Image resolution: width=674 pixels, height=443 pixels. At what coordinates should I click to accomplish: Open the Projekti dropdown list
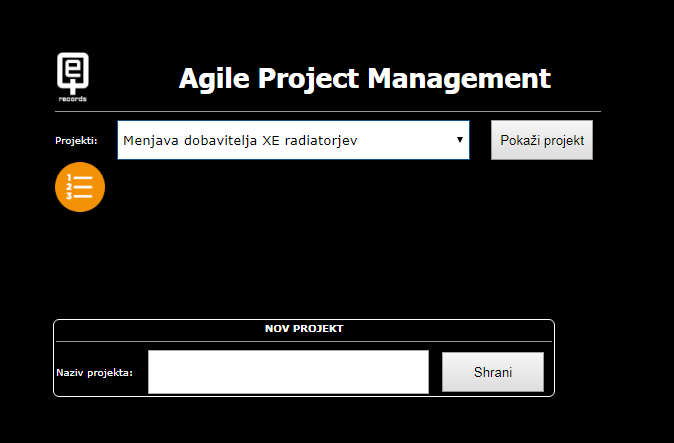(292, 140)
